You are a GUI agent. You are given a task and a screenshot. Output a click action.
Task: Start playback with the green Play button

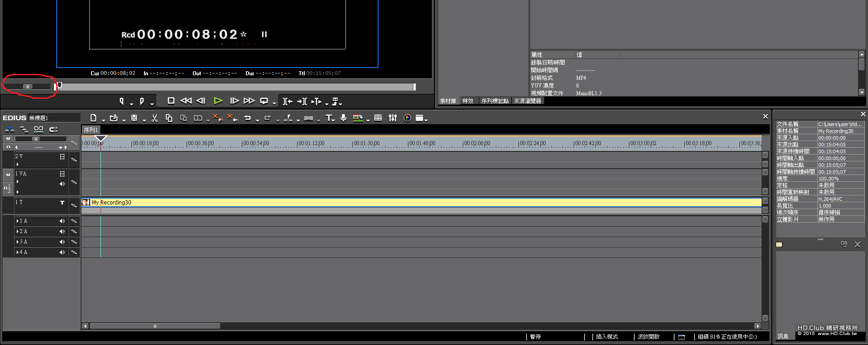coord(218,101)
